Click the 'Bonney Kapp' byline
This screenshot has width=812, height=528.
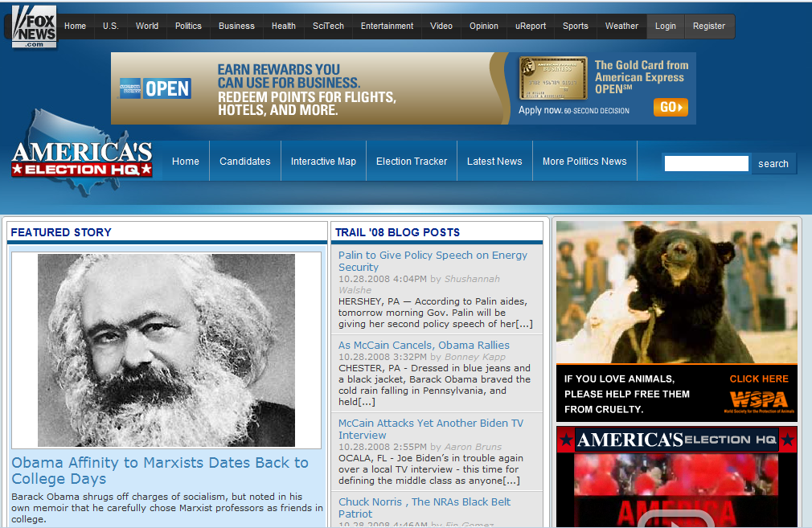(475, 357)
